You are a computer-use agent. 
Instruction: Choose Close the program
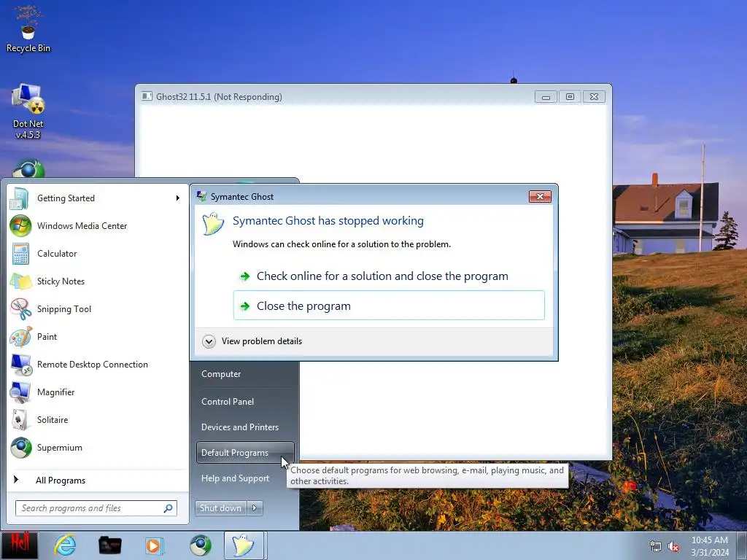point(389,306)
